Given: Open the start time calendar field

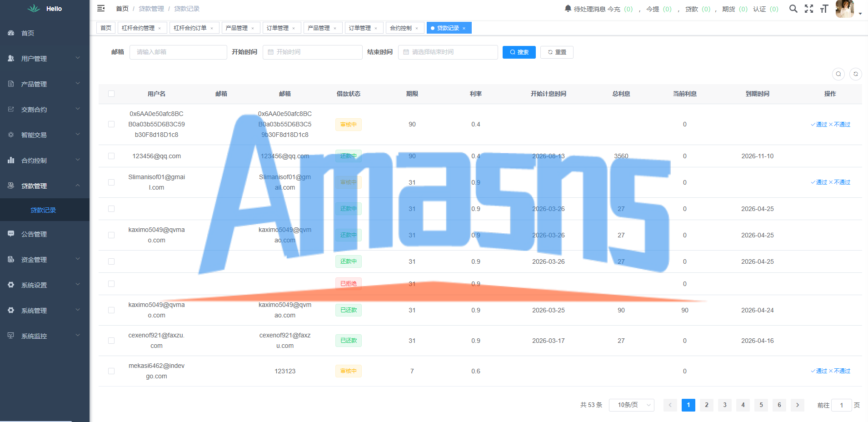Looking at the screenshot, I should click(x=313, y=52).
